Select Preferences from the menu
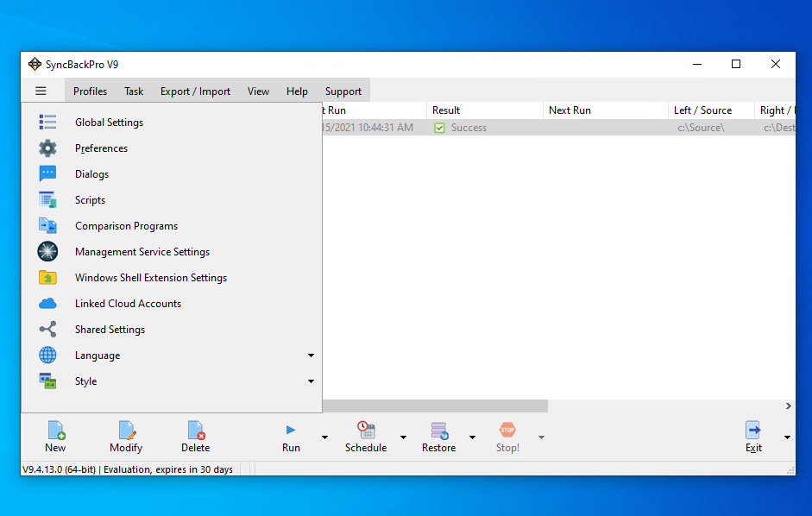This screenshot has width=812, height=516. (172, 148)
